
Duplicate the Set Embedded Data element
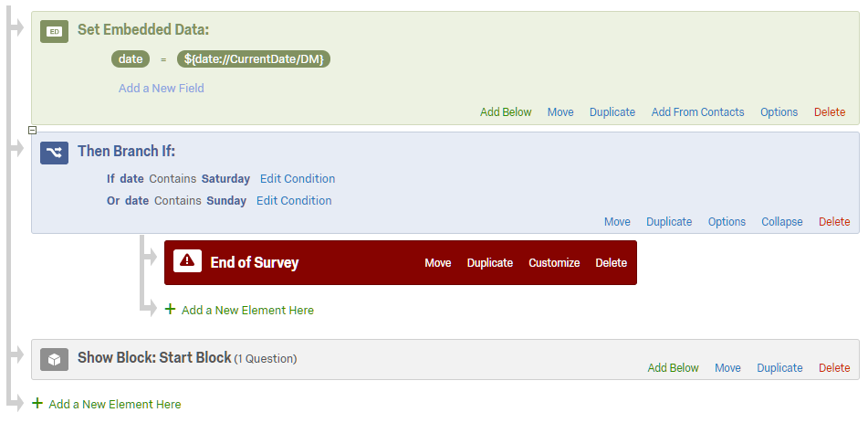[612, 112]
